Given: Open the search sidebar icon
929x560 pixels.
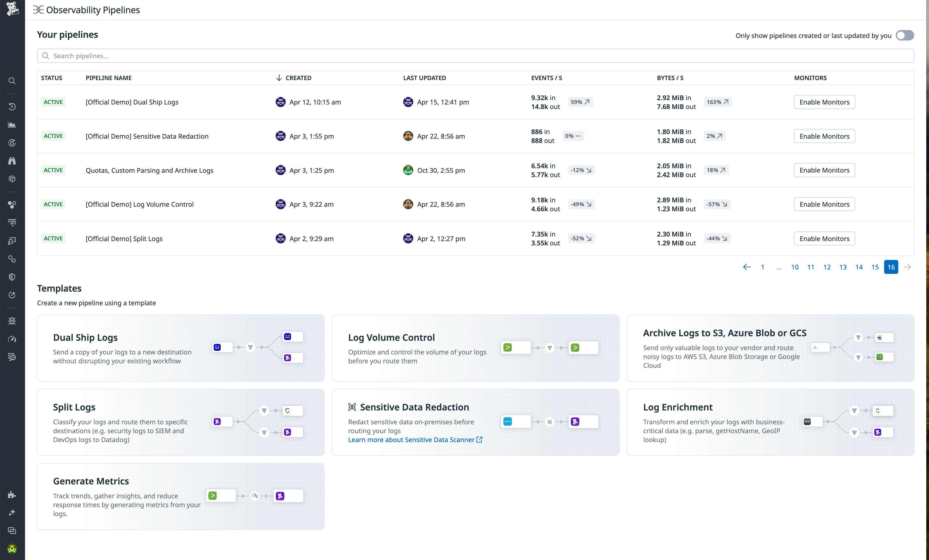Looking at the screenshot, I should (x=12, y=81).
